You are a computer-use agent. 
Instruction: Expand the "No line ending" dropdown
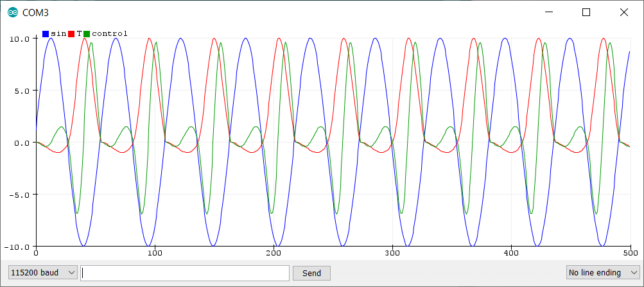(x=603, y=273)
